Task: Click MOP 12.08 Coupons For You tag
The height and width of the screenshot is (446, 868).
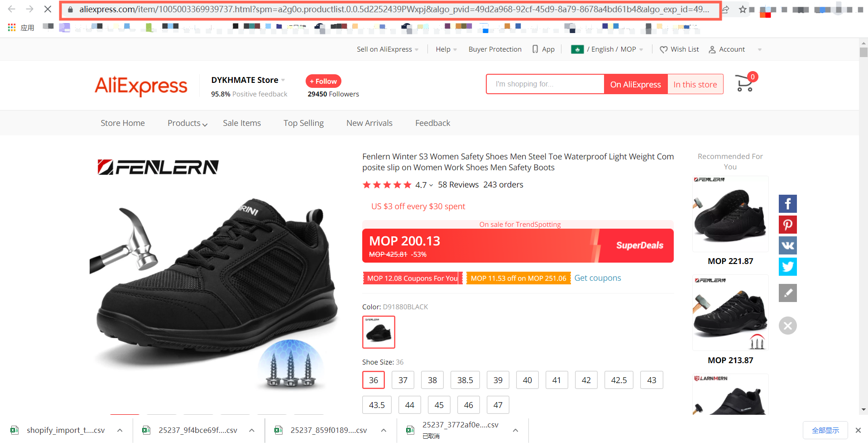Action: pyautogui.click(x=412, y=278)
